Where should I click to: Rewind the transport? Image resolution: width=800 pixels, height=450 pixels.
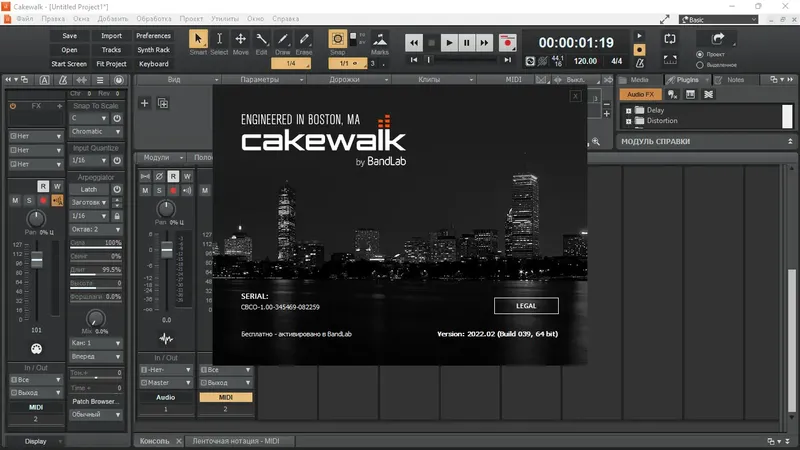pyautogui.click(x=414, y=43)
